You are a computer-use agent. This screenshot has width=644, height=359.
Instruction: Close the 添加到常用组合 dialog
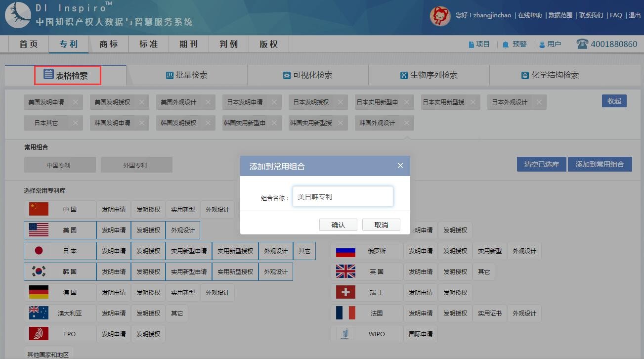(400, 166)
